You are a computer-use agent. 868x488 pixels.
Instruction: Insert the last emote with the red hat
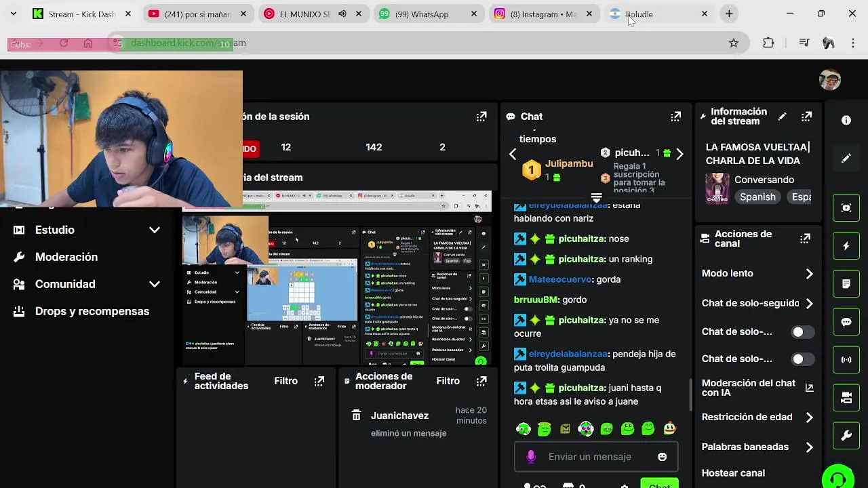[x=669, y=428]
